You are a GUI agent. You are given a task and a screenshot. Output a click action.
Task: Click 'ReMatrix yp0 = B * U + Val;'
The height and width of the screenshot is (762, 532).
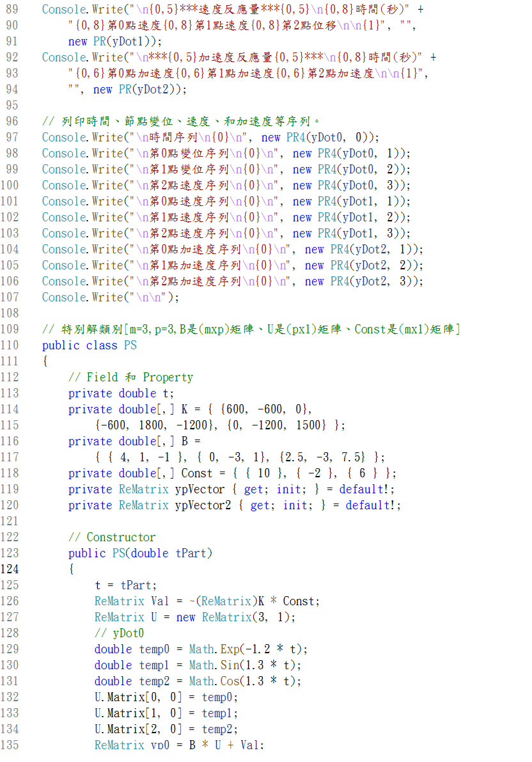click(x=179, y=745)
